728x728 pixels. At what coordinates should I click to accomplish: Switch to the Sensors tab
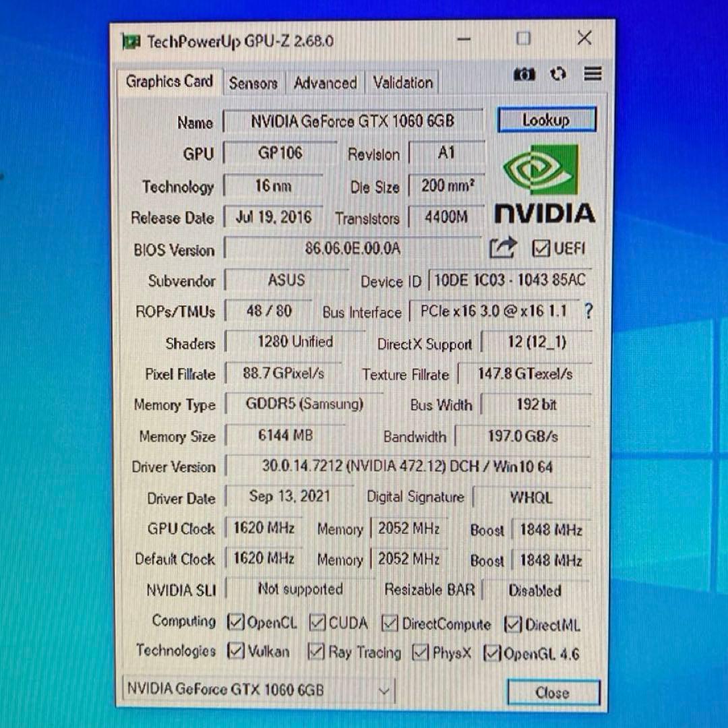[253, 84]
